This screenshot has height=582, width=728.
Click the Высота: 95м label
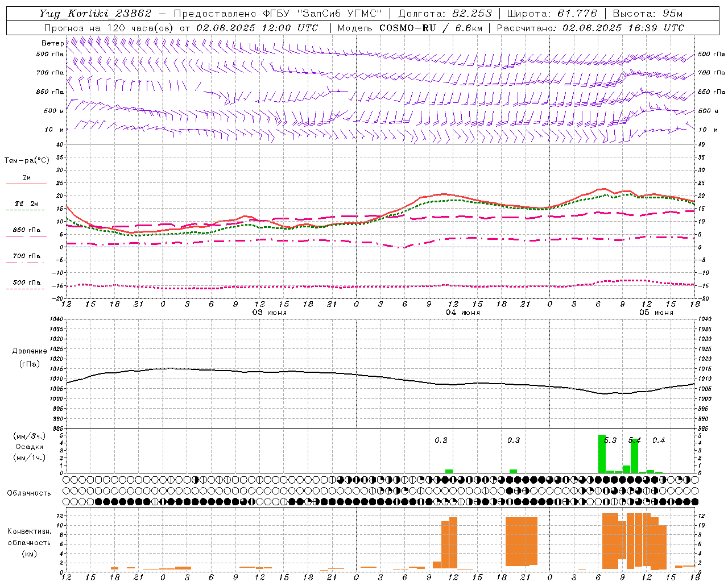tap(648, 14)
